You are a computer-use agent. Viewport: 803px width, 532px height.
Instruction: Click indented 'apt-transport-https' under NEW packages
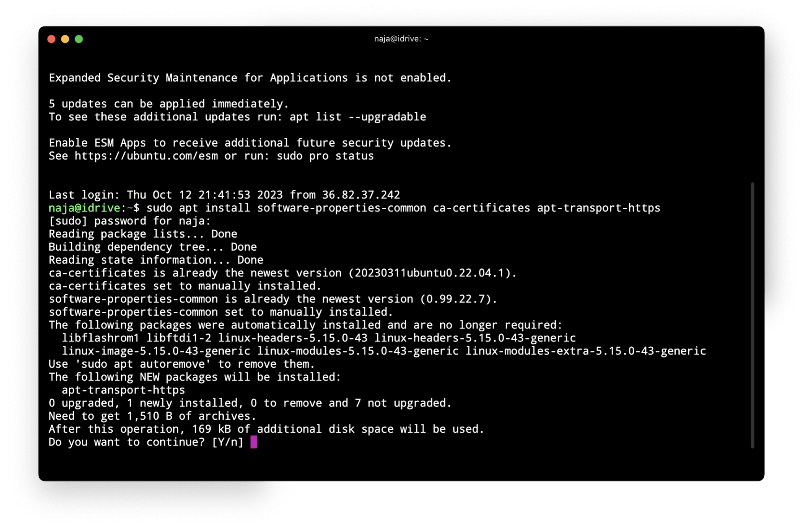coord(123,390)
